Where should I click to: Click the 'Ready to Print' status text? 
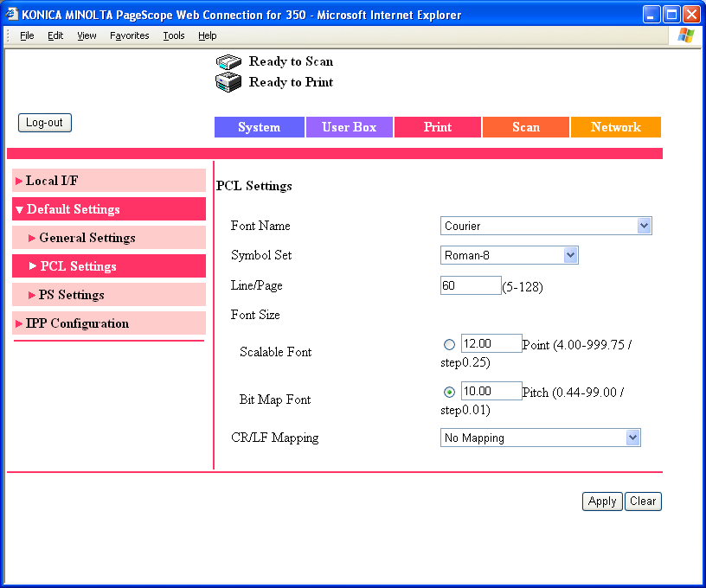291,82
